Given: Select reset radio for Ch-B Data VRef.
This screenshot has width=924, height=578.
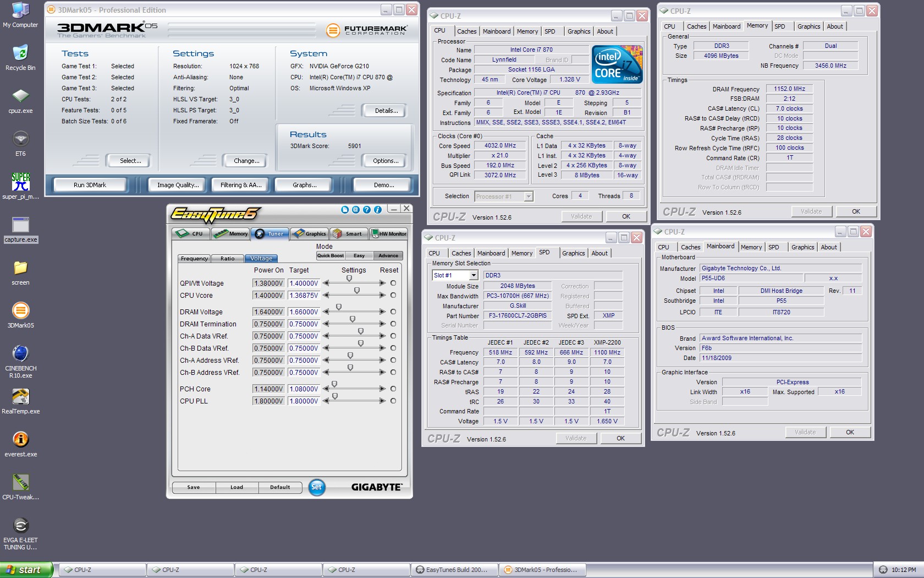Looking at the screenshot, I should click(x=393, y=348).
